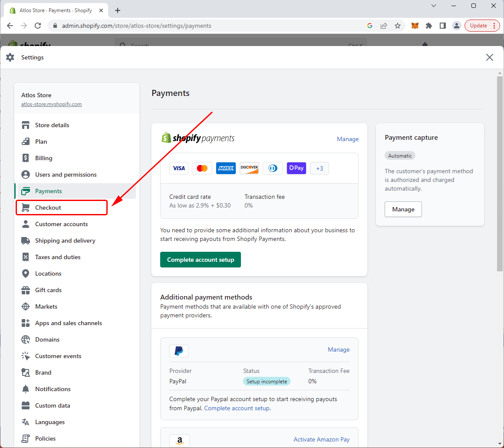Click the Plan icon in sidebar
The height and width of the screenshot is (448, 504).
pyautogui.click(x=25, y=142)
